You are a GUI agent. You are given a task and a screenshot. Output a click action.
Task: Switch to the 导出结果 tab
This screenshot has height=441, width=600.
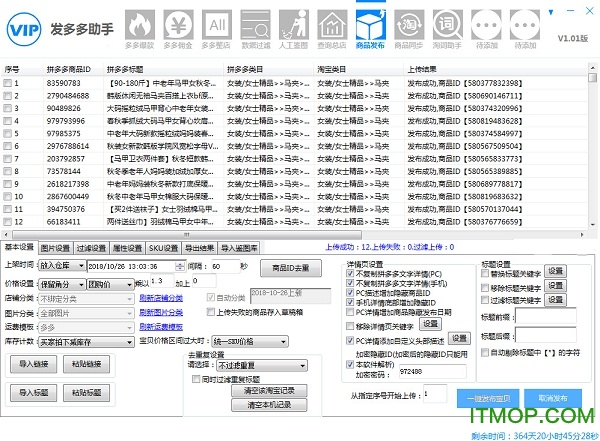click(199, 248)
